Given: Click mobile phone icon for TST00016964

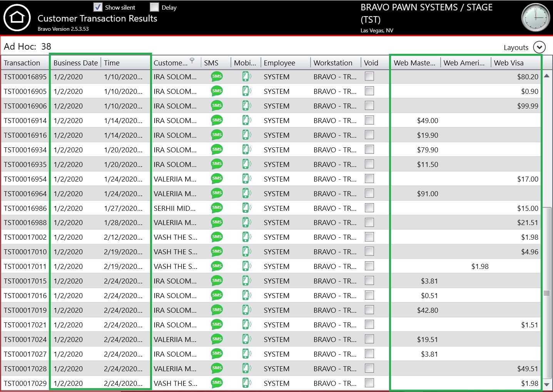Looking at the screenshot, I should tap(246, 193).
